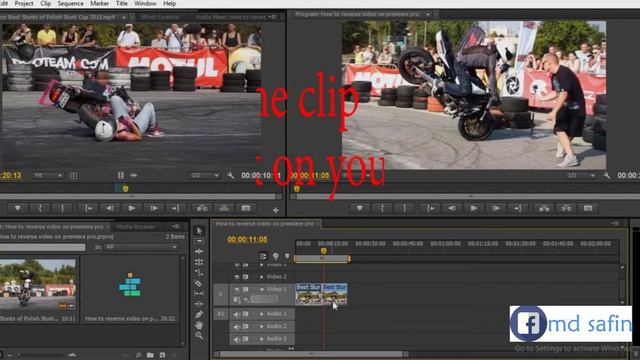Open the Title menu
The height and width of the screenshot is (360, 640).
[x=122, y=4]
